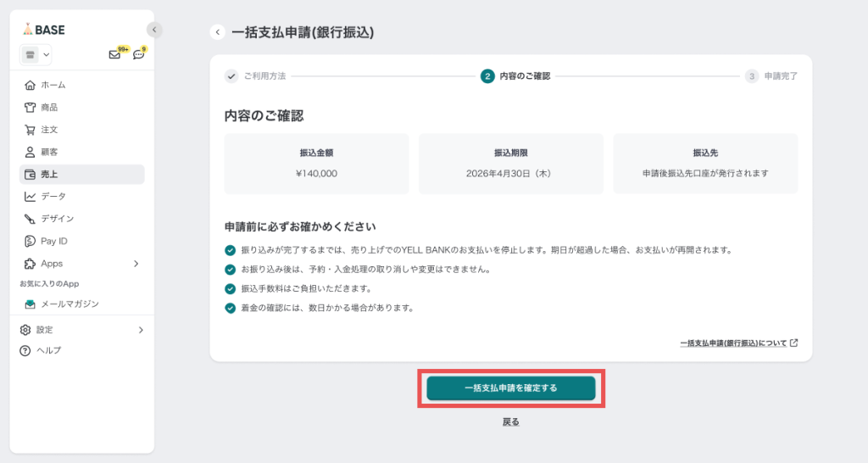
Task: Open the shop selector dropdown
Action: click(36, 54)
